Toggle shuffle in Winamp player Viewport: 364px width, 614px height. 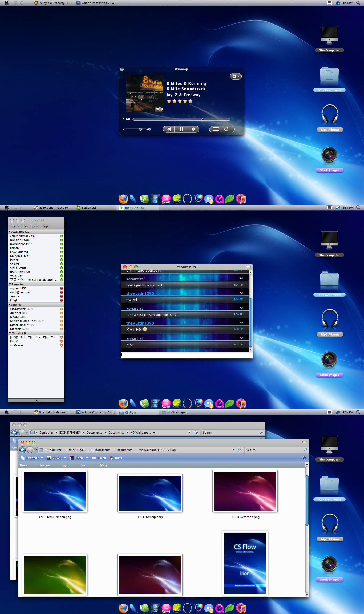pyautogui.click(x=216, y=129)
